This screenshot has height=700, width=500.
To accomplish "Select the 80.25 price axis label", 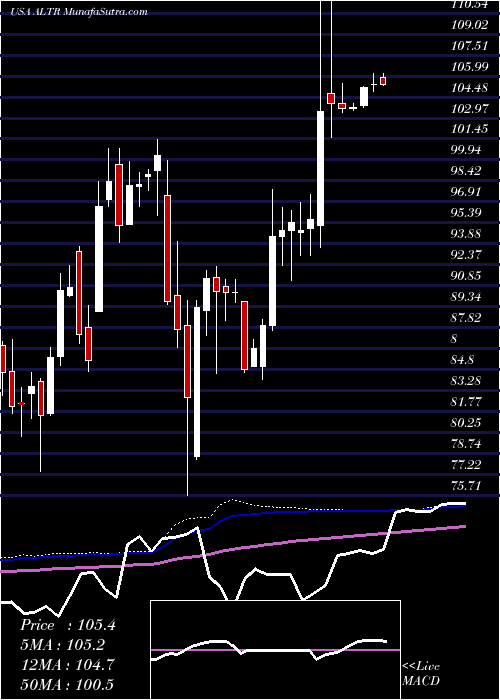I will coord(466,422).
